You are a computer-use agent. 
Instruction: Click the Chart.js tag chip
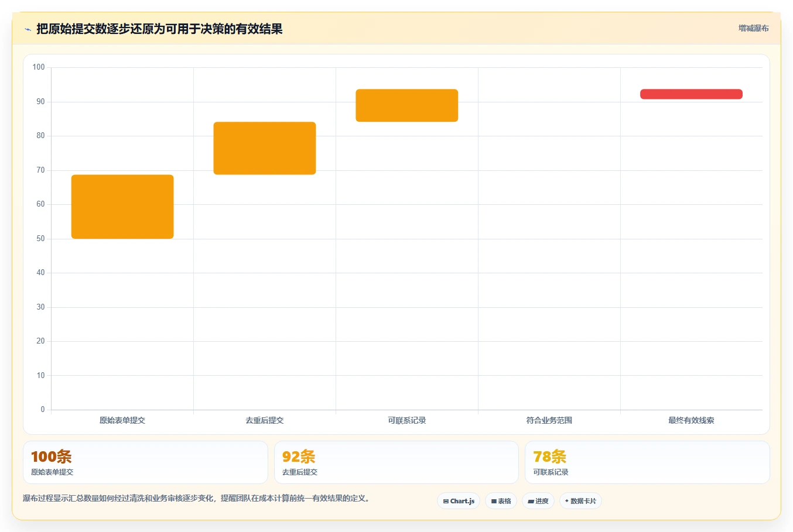tap(459, 501)
